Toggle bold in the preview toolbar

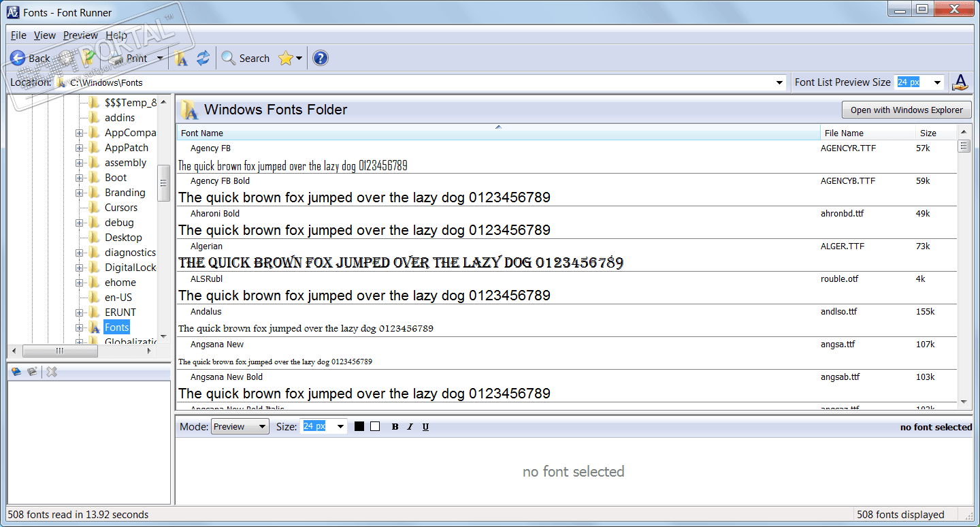(395, 427)
